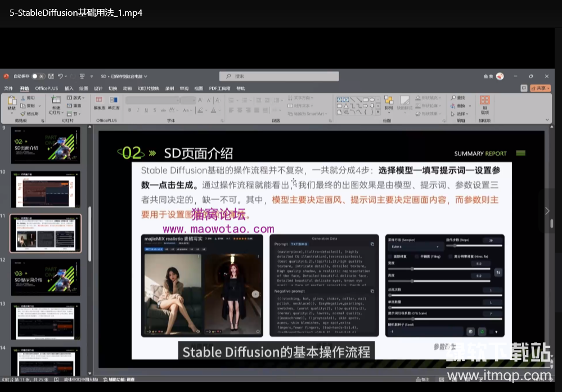Click the Find (查找) magnifier
Image resolution: width=562 pixels, height=392 pixels.
[453, 98]
